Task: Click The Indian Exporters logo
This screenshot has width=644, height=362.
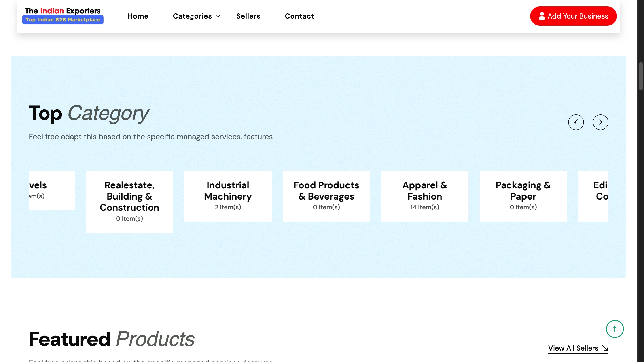Action: 63,11
